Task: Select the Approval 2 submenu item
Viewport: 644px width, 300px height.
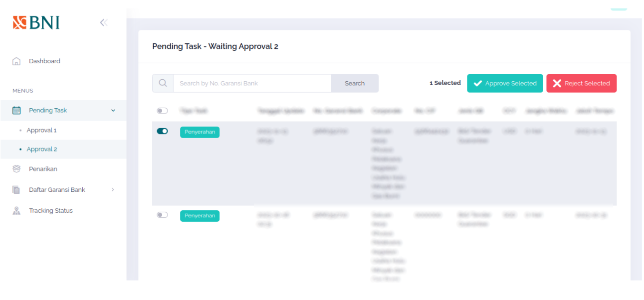Action: 41,149
